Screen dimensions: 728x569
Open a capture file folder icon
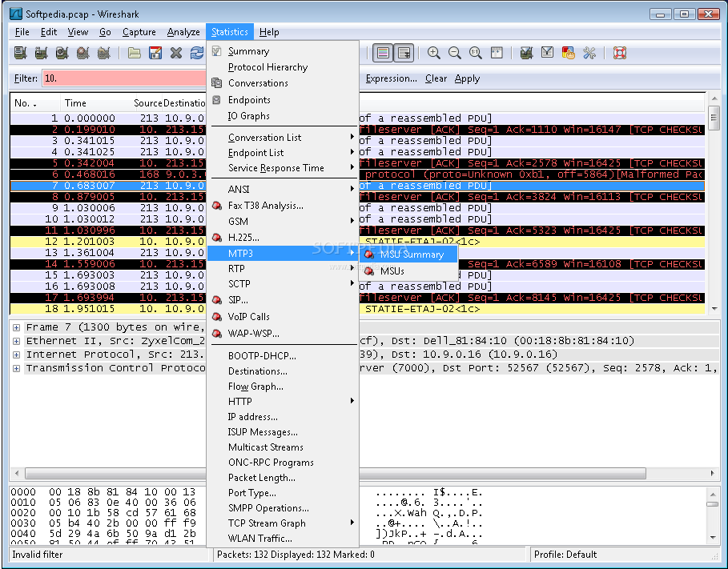coord(135,53)
